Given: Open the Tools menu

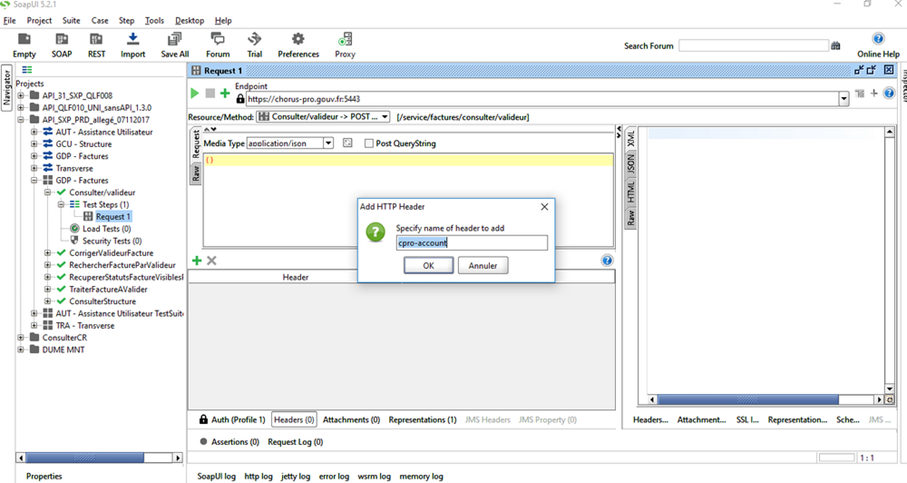Looking at the screenshot, I should click(154, 20).
